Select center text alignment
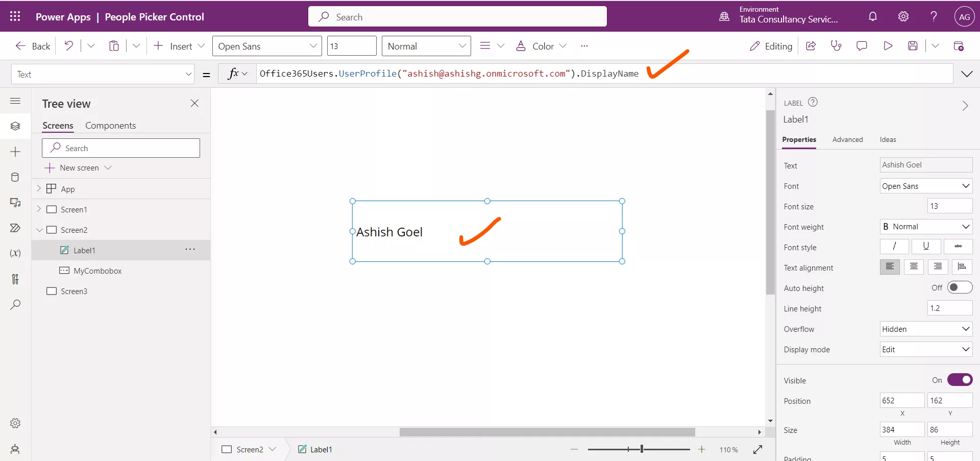This screenshot has height=461, width=980. coord(914,267)
